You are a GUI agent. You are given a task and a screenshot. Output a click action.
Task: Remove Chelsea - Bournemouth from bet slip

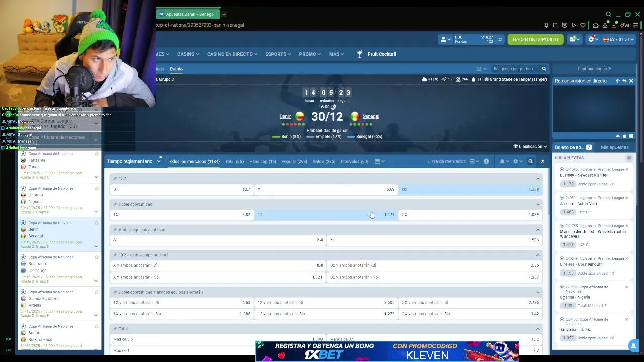pyautogui.click(x=627, y=258)
